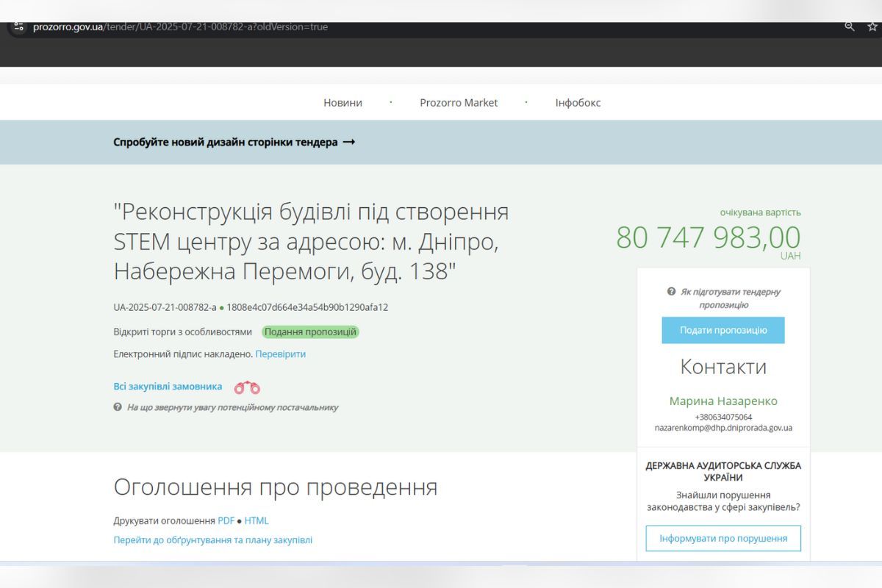Open the procurement justification and plan link
The width and height of the screenshot is (882, 588).
[x=214, y=539]
